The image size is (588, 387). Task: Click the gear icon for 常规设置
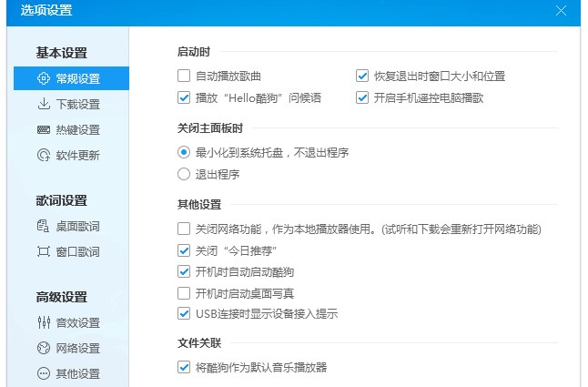[x=44, y=78]
